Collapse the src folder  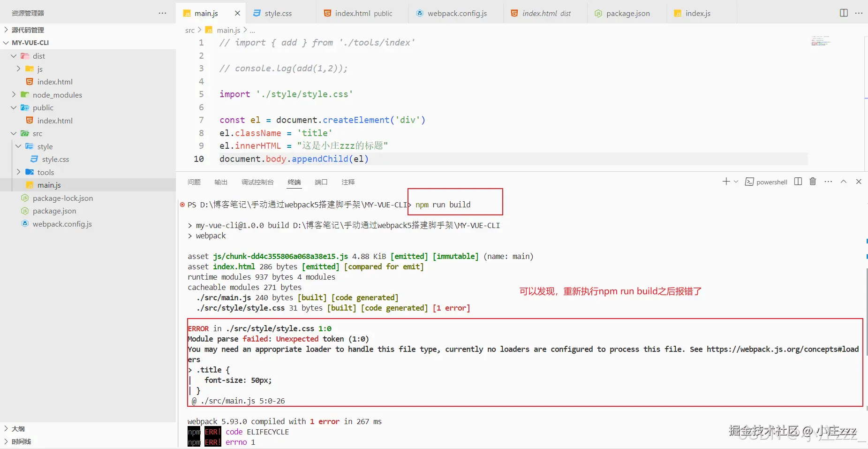point(14,133)
